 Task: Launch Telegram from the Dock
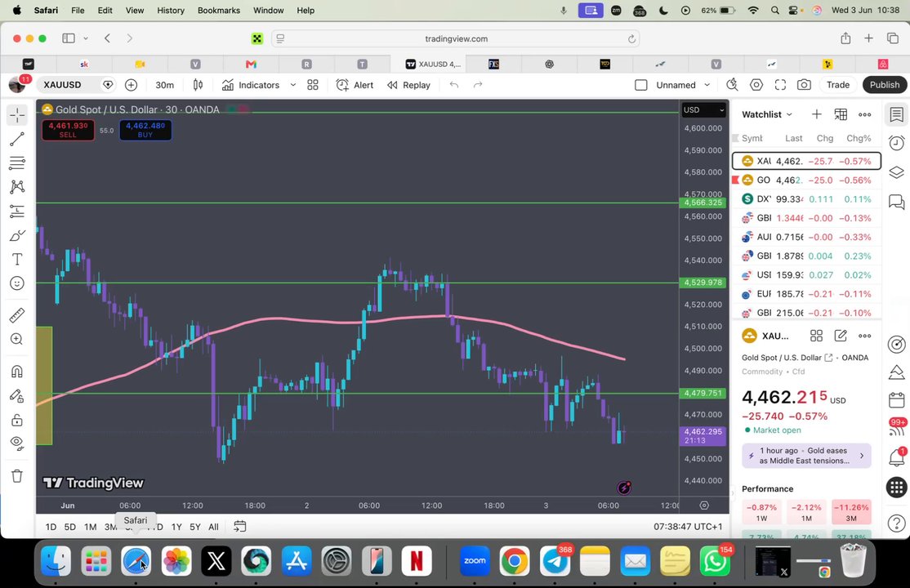[555, 561]
